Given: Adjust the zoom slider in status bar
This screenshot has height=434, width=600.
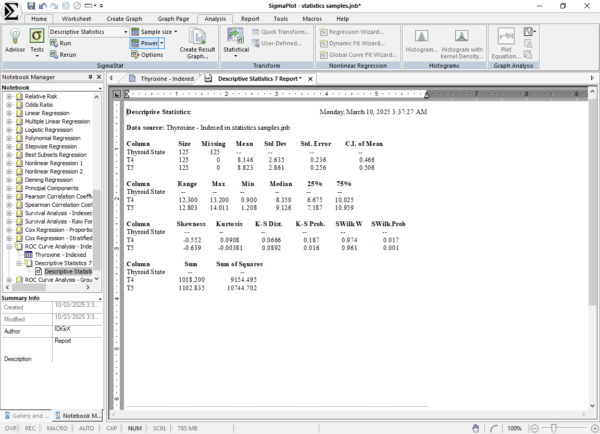Looking at the screenshot, I should [553, 428].
